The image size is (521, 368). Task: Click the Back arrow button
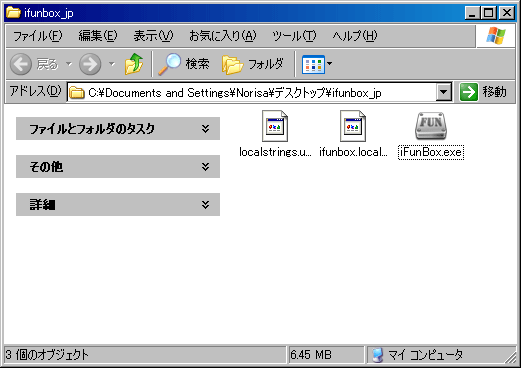click(21, 64)
